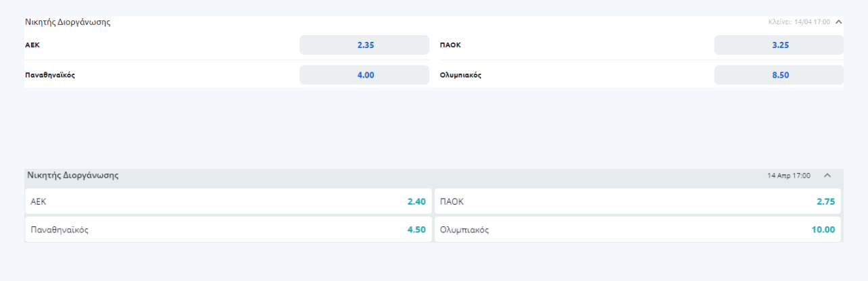Choose Παναθηναϊκός at odds 4.00

364,75
